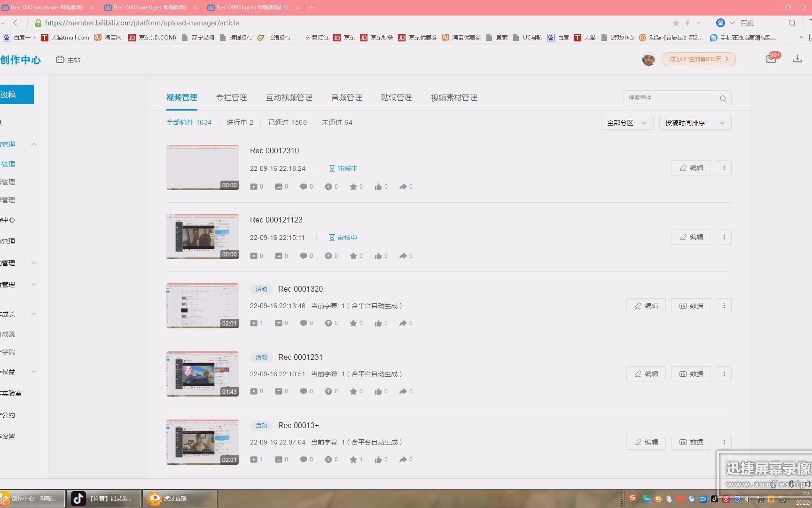
Task: Click the magnifier icon in the 搜索稿件 box
Action: (x=723, y=98)
